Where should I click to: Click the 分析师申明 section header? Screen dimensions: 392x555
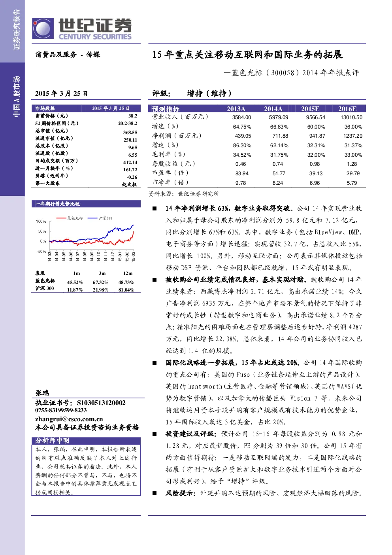(x=86, y=441)
